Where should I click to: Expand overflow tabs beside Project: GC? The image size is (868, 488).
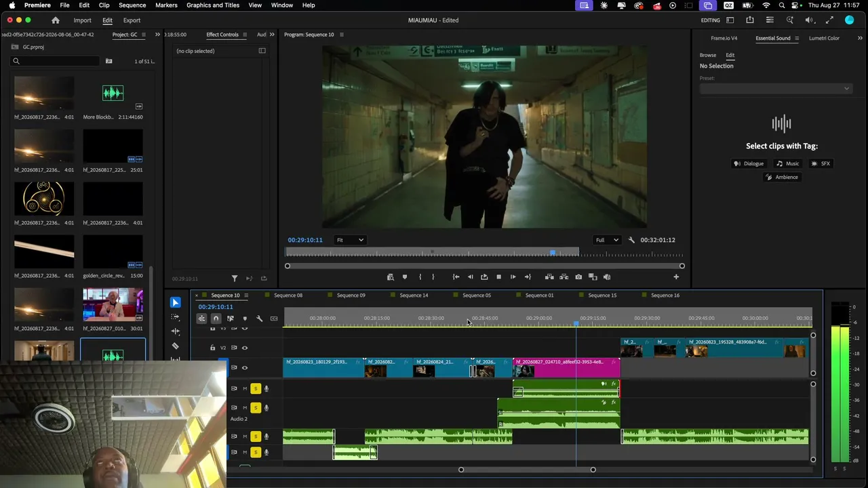pyautogui.click(x=157, y=35)
